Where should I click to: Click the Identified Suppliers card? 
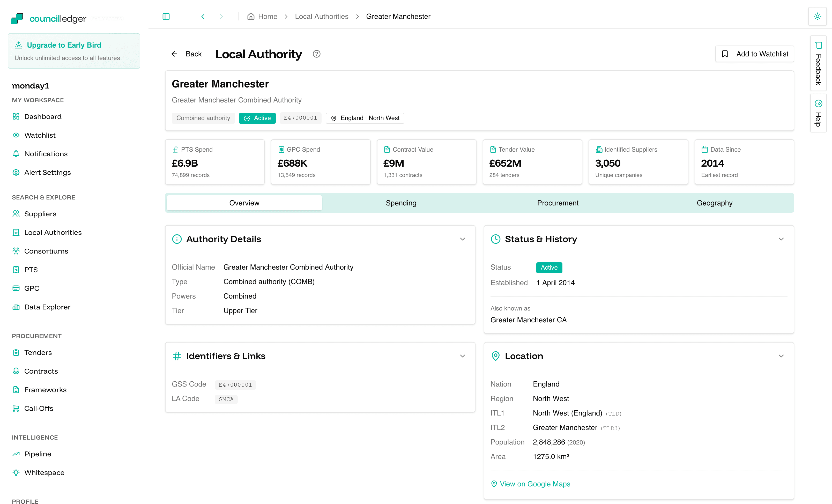(638, 162)
